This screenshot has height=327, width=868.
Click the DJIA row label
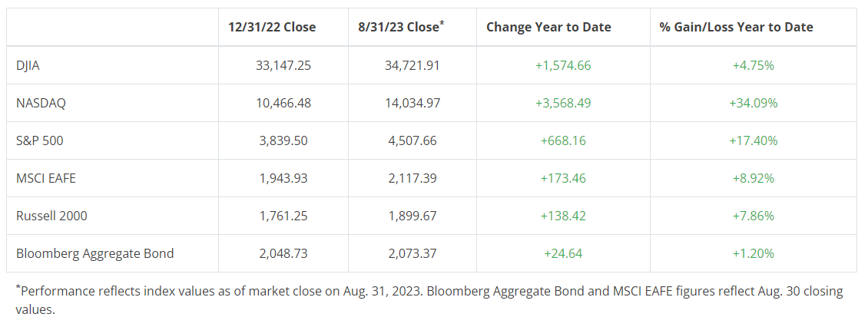click(28, 65)
